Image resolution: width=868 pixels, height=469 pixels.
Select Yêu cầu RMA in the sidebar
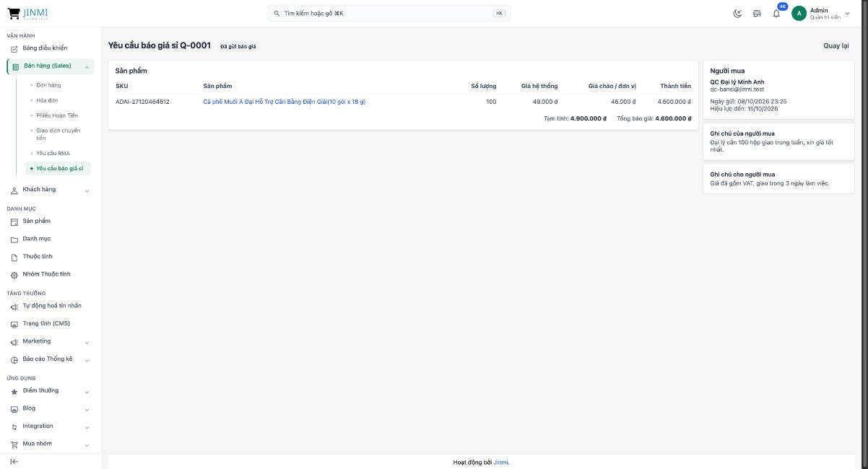click(x=53, y=153)
